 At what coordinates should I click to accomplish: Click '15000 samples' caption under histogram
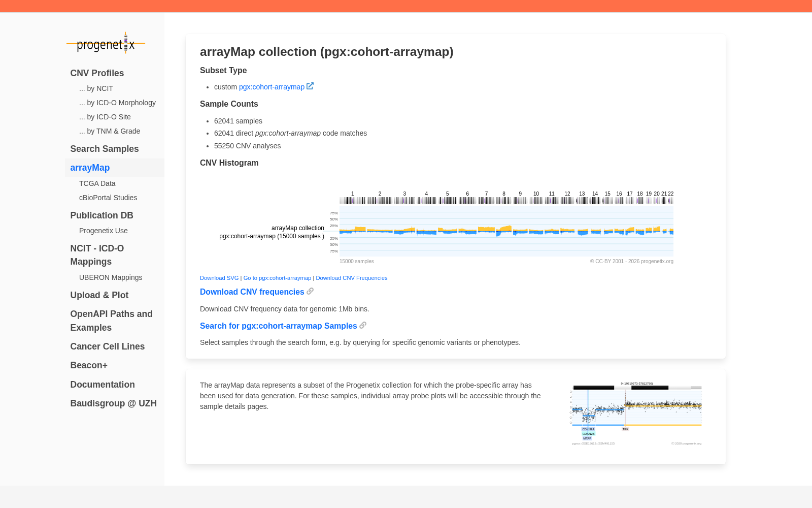pyautogui.click(x=356, y=261)
